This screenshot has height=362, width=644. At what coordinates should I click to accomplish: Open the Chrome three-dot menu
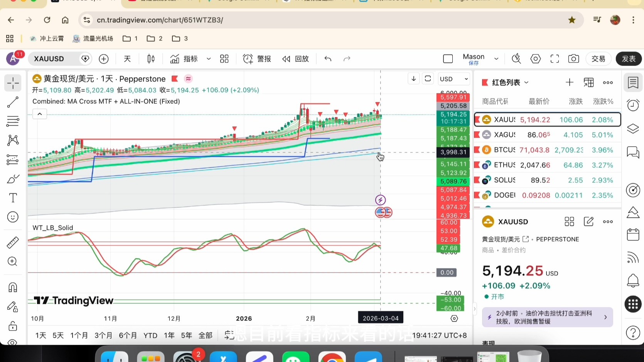pos(633,20)
